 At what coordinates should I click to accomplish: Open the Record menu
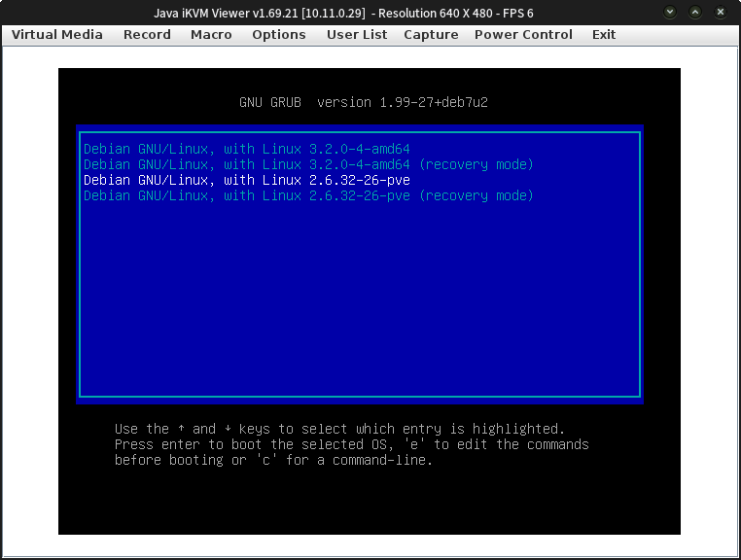click(147, 34)
